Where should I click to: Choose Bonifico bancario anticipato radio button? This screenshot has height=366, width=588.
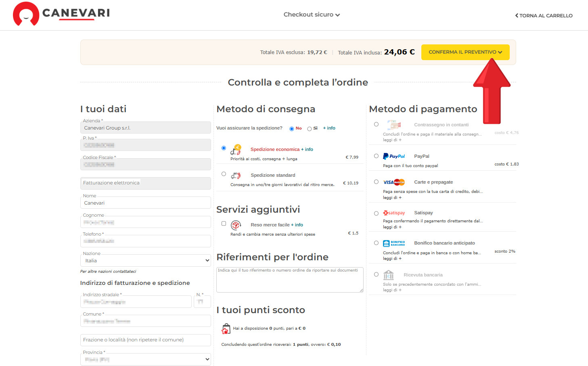coord(376,243)
